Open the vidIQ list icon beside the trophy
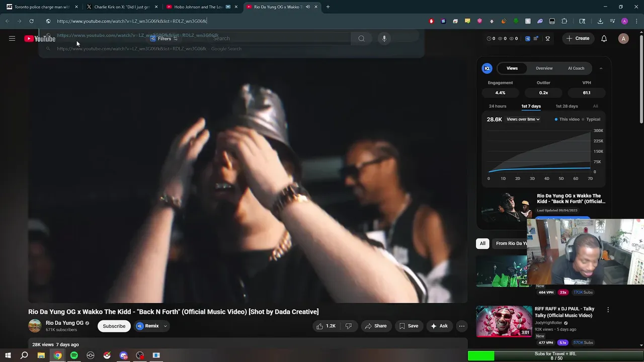The height and width of the screenshot is (362, 644). (536, 38)
